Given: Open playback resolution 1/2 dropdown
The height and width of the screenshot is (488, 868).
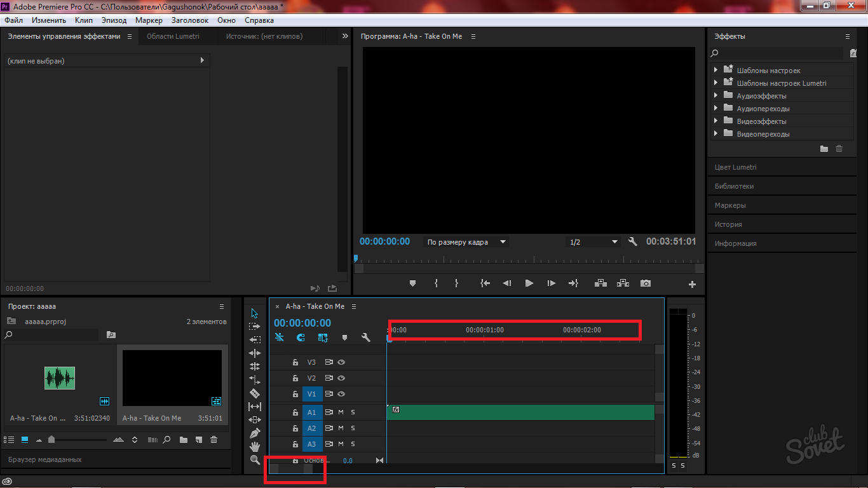Looking at the screenshot, I should point(593,242).
